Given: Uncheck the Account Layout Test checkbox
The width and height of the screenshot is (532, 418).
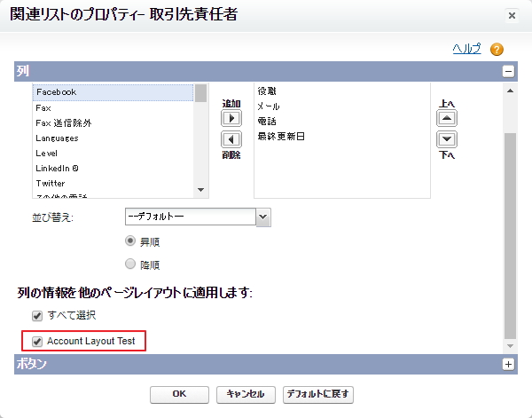Looking at the screenshot, I should click(x=37, y=341).
